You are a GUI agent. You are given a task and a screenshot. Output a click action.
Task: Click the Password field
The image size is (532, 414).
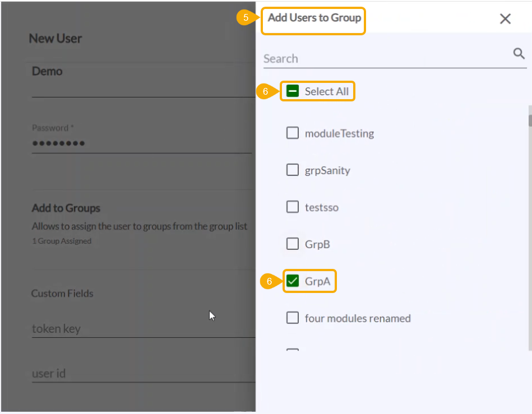[x=141, y=143]
